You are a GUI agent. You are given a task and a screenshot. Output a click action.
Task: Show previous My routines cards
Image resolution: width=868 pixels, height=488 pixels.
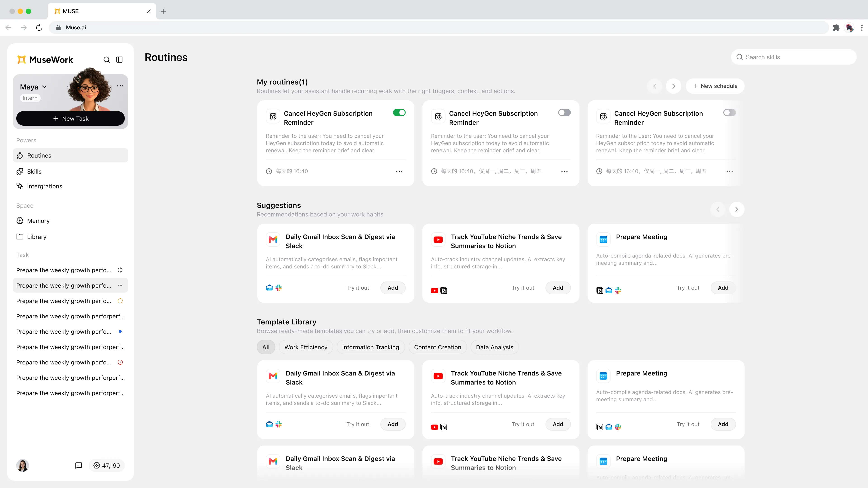654,86
